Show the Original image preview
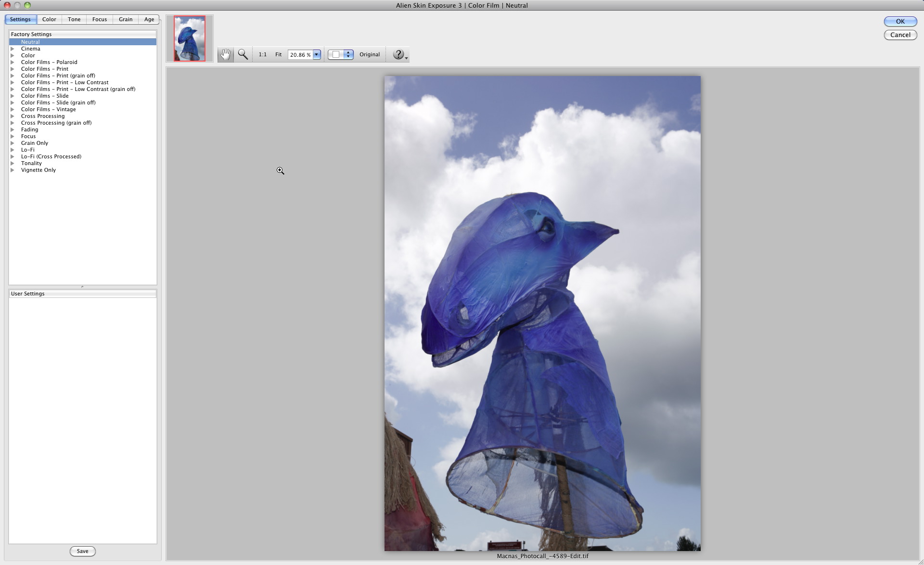Screen dimensions: 924x565 click(x=370, y=54)
